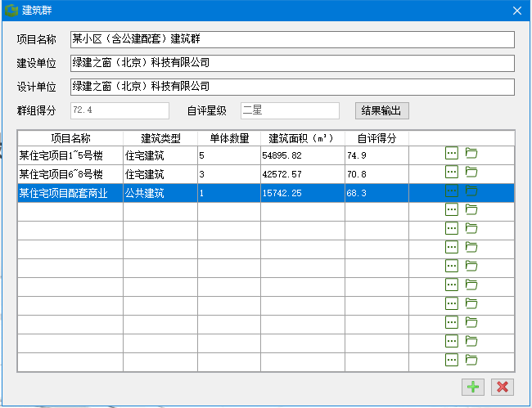The image size is (532, 408).
Task: Open folder icon in 某住宅项目6~8号楼 row
Action: coord(471,172)
